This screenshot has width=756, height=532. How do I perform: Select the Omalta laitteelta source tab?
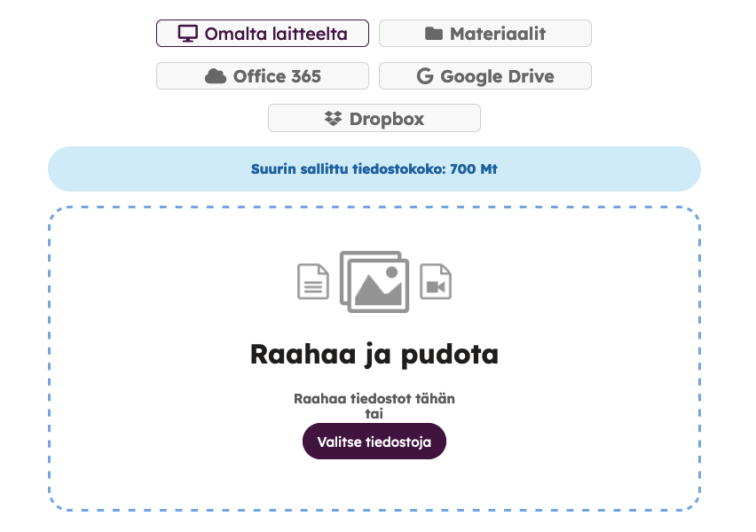click(x=263, y=34)
